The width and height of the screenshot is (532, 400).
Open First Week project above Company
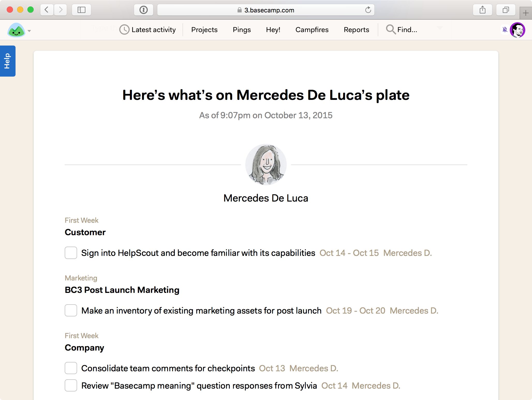point(82,336)
